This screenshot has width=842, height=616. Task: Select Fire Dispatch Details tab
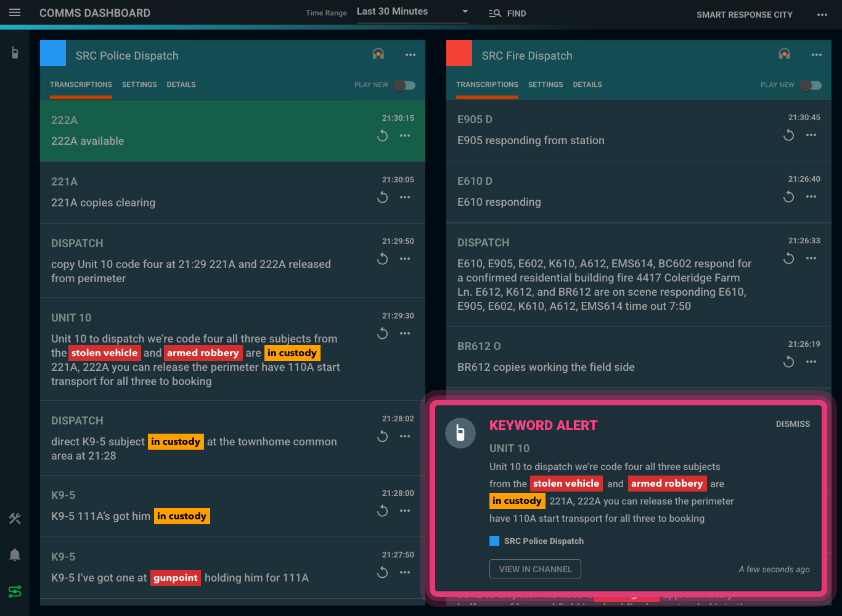[x=587, y=84]
